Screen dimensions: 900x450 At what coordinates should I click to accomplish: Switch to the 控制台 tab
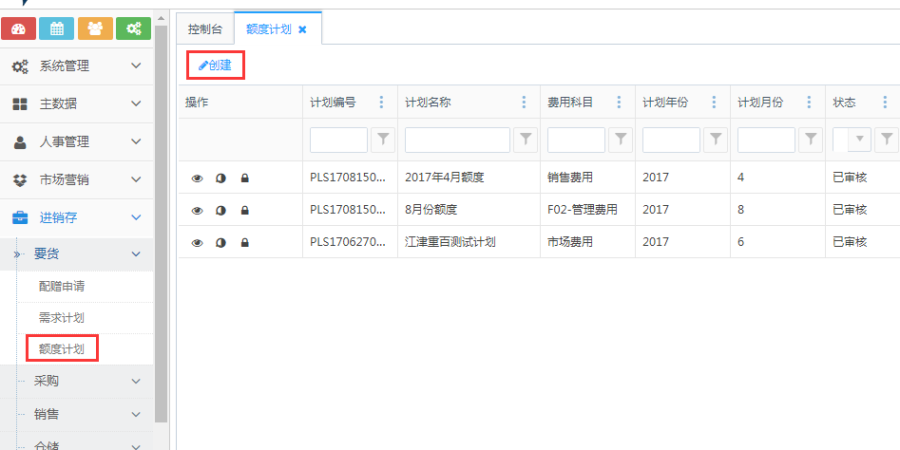pos(204,29)
